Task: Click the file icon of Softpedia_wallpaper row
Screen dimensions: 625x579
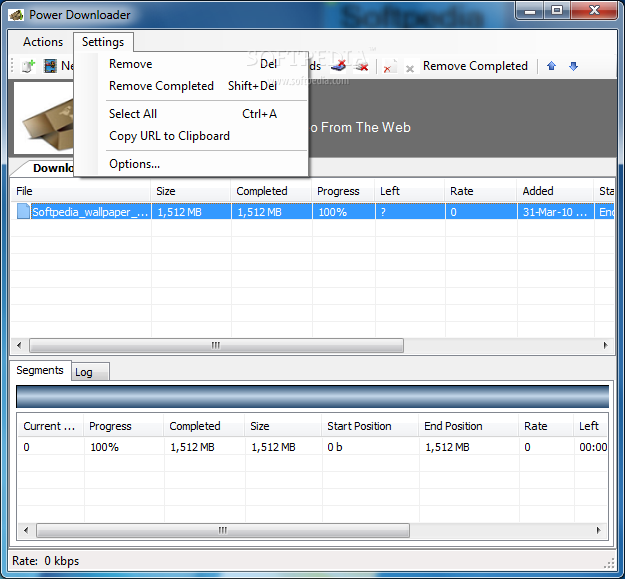Action: tap(23, 211)
